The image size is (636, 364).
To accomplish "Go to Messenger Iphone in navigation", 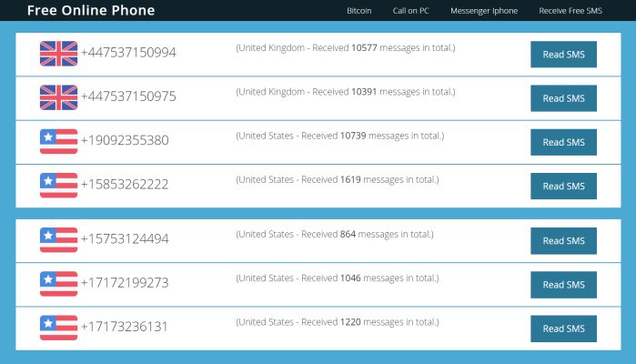I will point(484,11).
